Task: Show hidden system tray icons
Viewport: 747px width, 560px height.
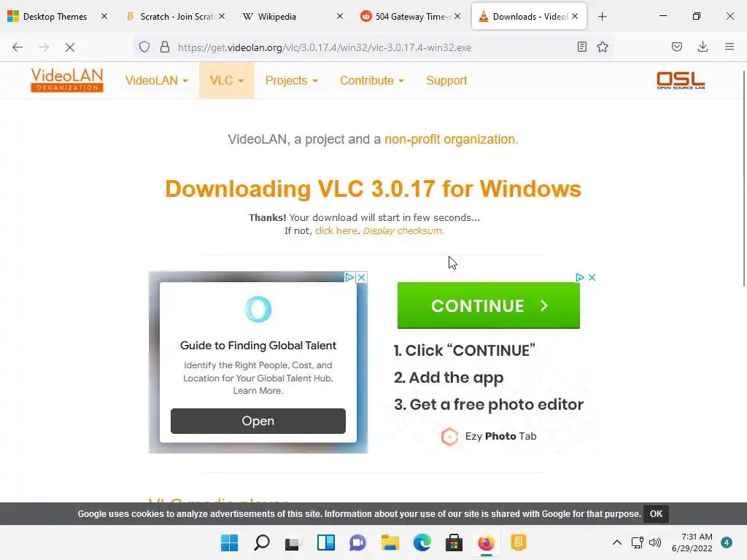Action: [617, 542]
